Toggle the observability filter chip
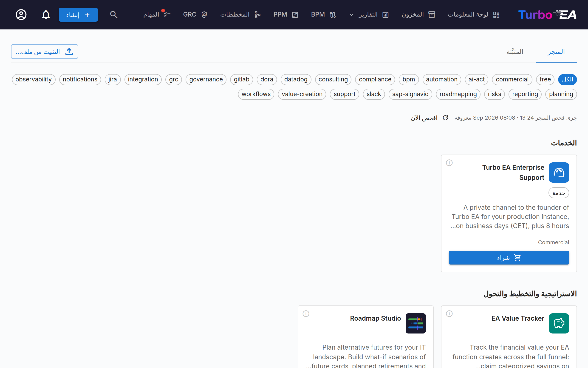The image size is (588, 368). click(34, 80)
